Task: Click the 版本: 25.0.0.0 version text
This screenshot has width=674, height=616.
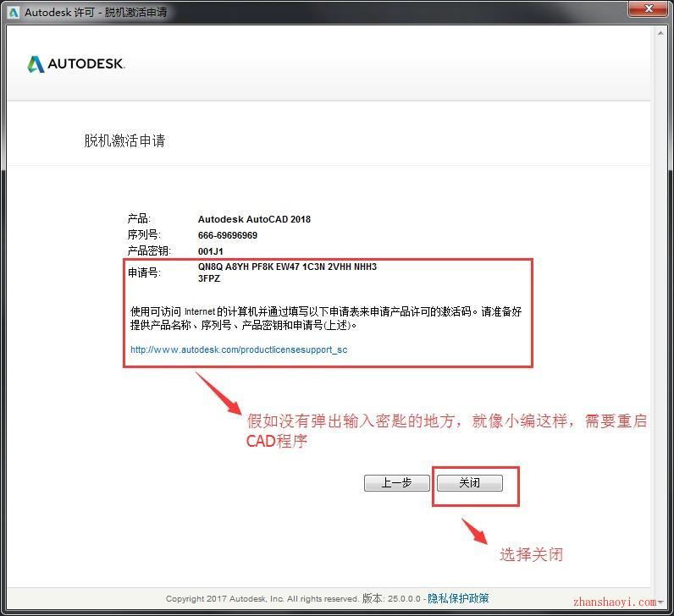Action: 391,598
